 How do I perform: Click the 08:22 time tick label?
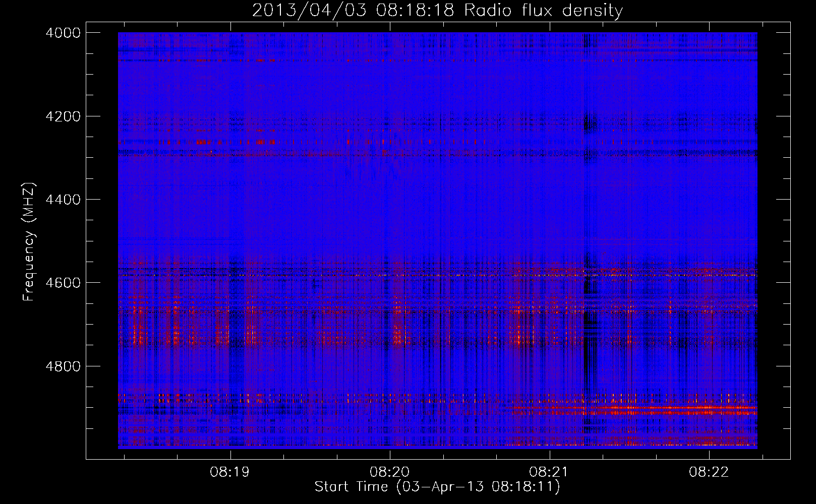click(709, 472)
